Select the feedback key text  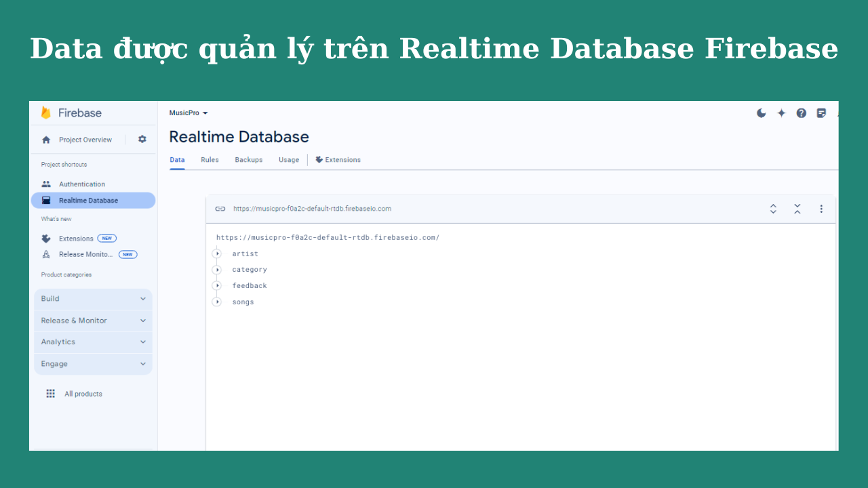click(250, 286)
